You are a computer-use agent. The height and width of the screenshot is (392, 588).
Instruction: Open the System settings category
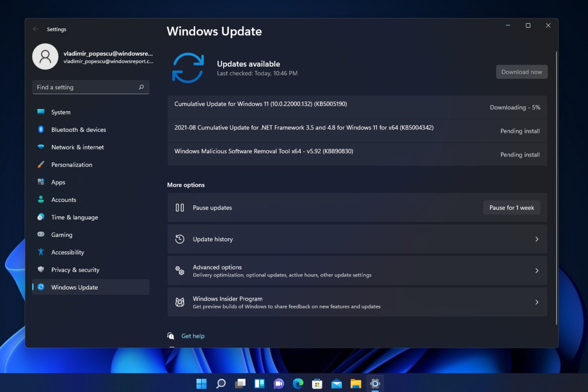91,112
